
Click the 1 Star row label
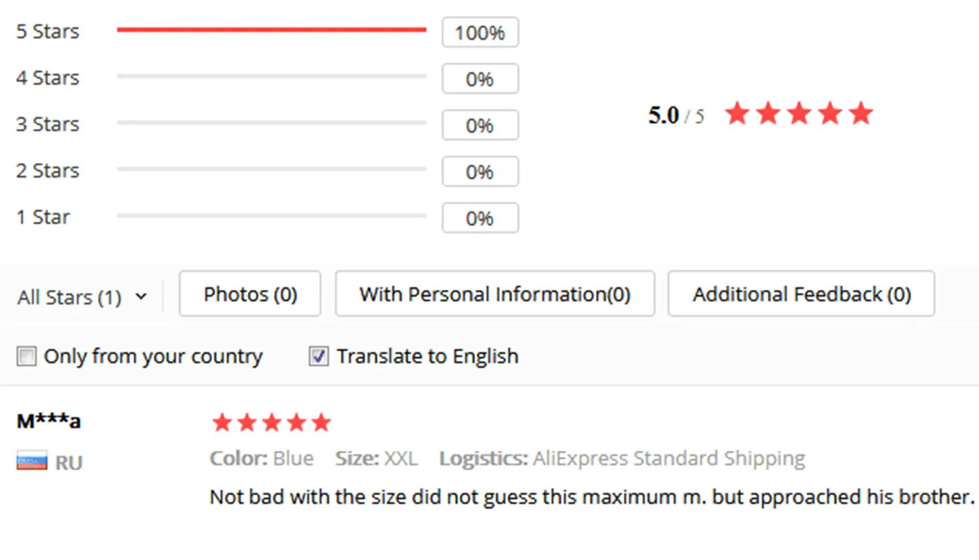[x=43, y=217]
